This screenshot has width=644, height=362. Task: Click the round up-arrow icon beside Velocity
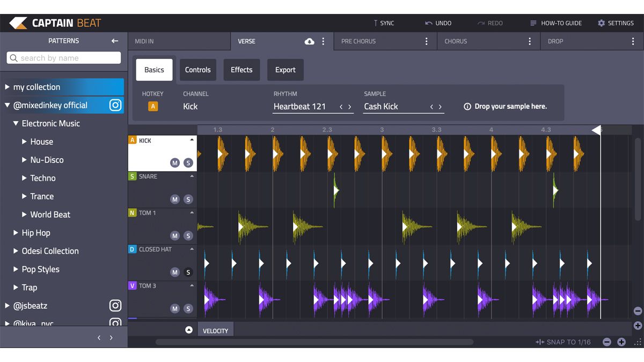pos(189,330)
